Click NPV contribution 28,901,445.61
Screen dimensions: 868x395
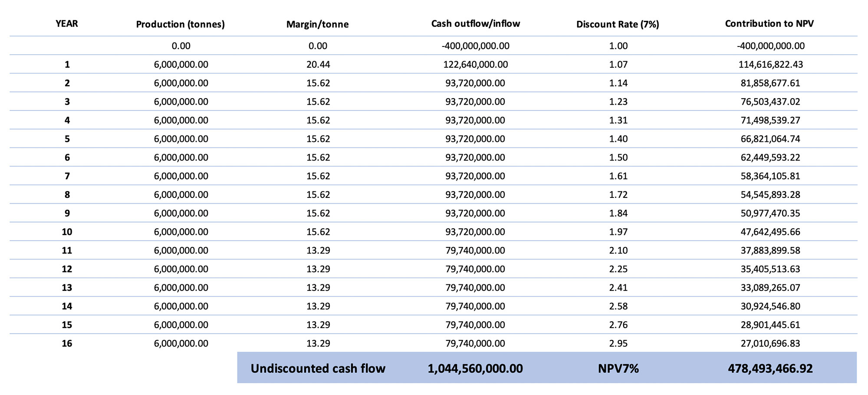pyautogui.click(x=770, y=325)
